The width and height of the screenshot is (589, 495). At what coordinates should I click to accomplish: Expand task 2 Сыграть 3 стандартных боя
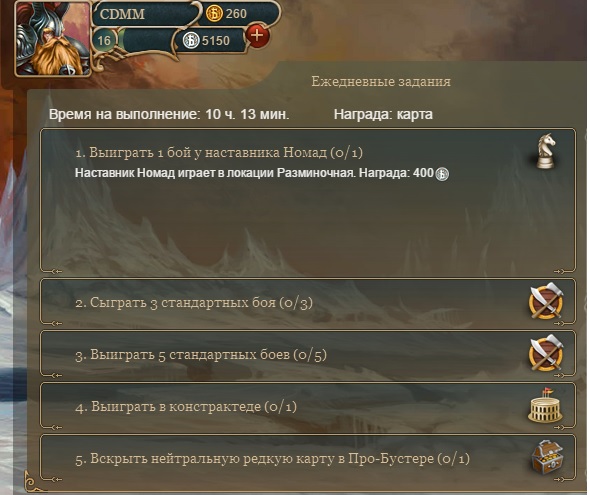tap(308, 302)
